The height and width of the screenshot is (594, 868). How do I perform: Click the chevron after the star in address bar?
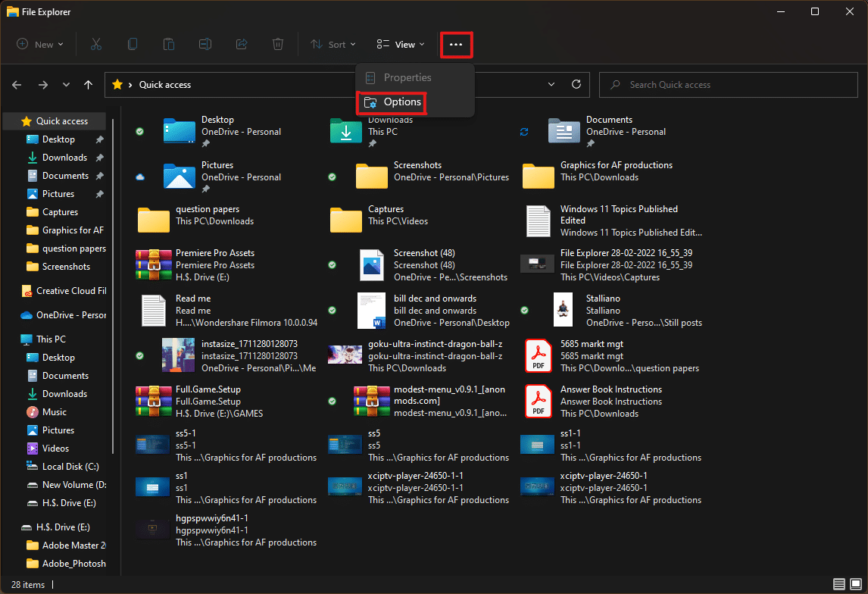130,85
